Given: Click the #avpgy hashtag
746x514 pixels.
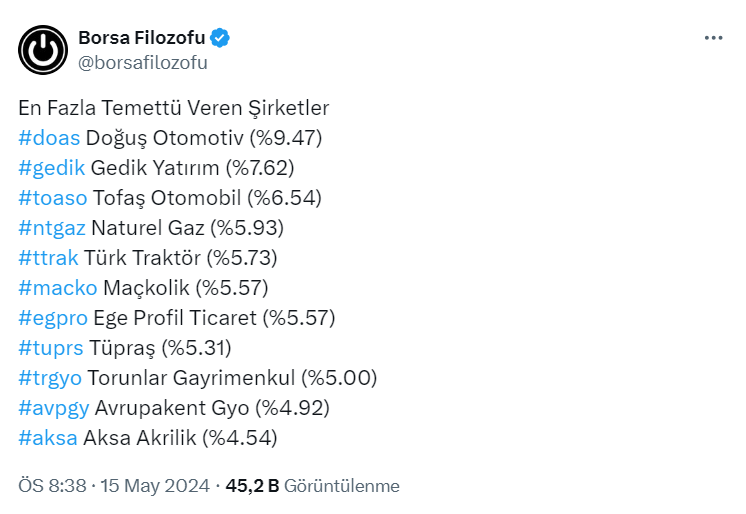Looking at the screenshot, I should pyautogui.click(x=54, y=408).
